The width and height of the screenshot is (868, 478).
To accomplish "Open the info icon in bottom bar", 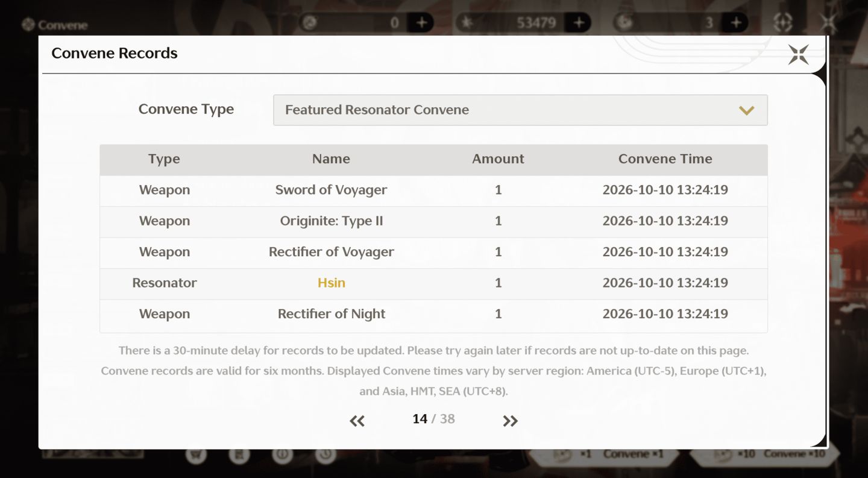I will click(x=283, y=454).
